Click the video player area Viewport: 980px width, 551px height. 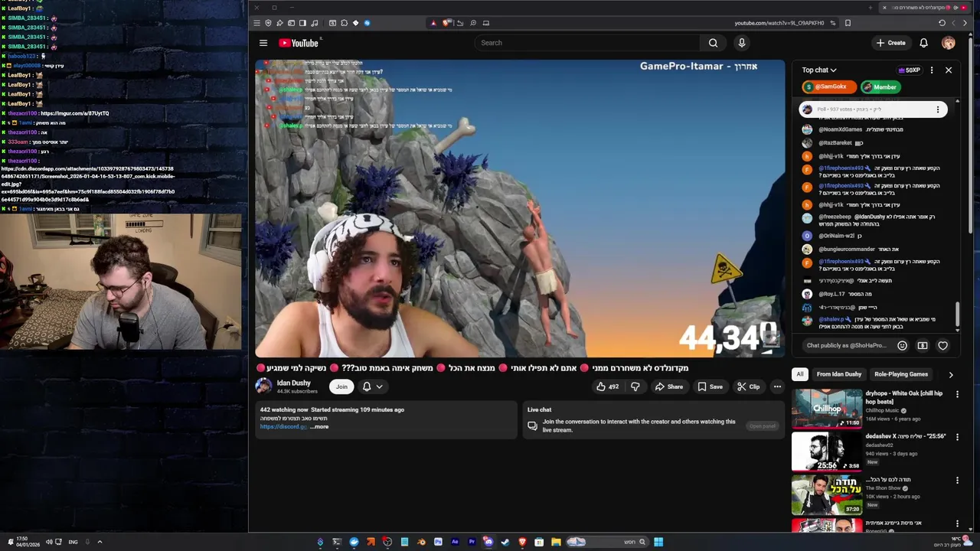520,208
